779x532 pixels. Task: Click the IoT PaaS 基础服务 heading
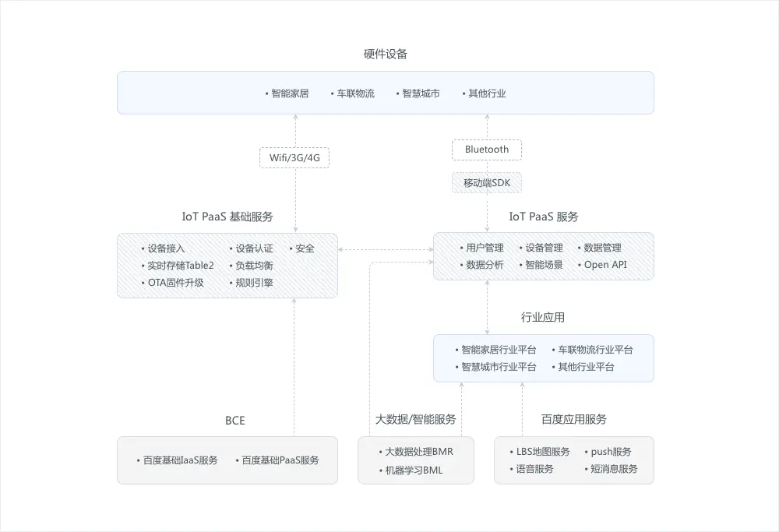point(227,217)
